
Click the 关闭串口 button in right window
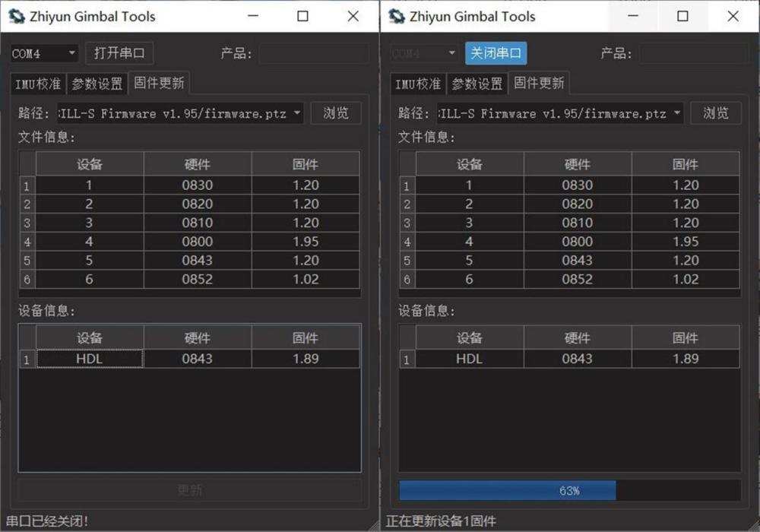coord(496,53)
